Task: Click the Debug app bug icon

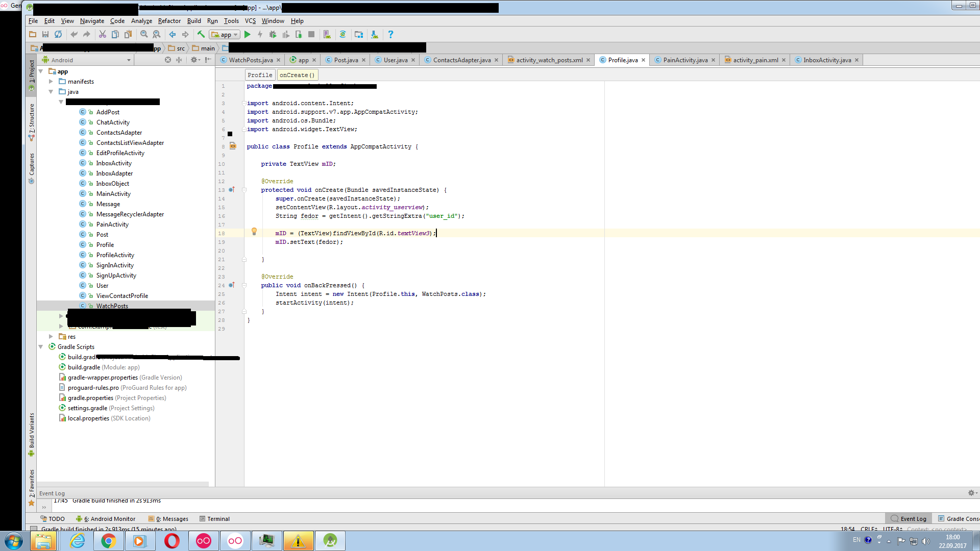Action: 273,34
